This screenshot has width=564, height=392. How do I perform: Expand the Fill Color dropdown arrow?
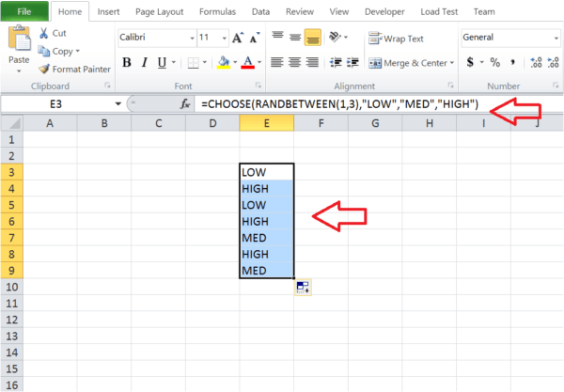[235, 63]
